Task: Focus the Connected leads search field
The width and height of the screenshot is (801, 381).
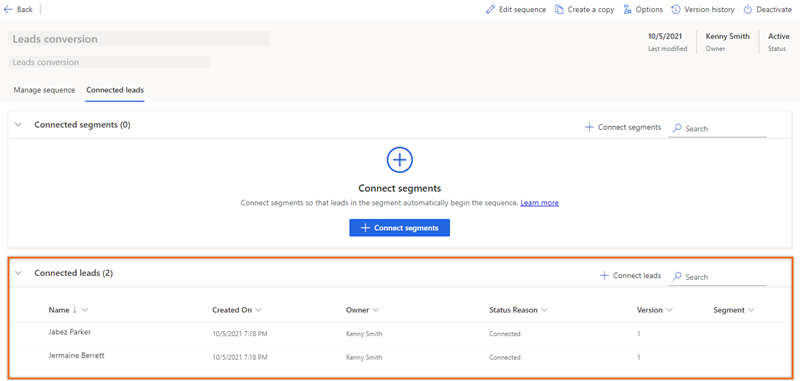Action: (x=717, y=277)
